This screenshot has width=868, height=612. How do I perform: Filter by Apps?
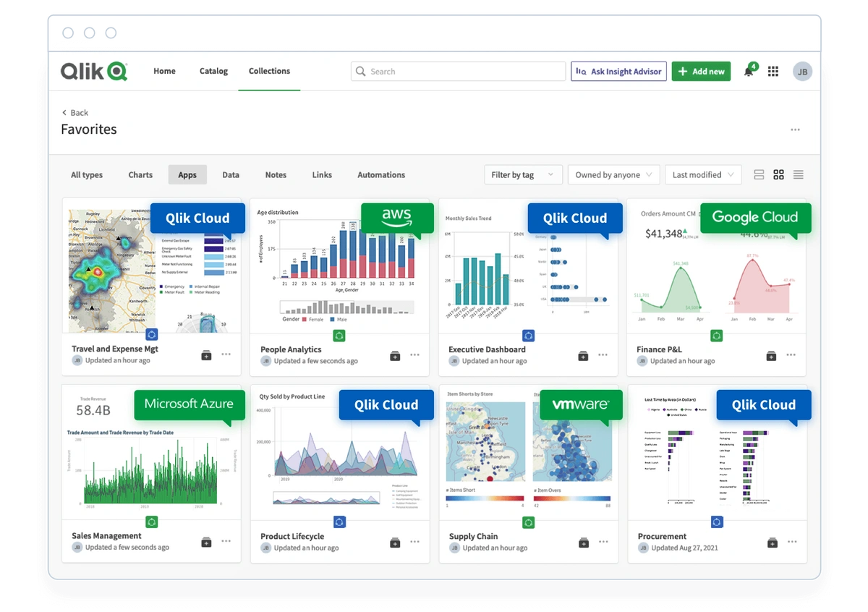(x=187, y=175)
